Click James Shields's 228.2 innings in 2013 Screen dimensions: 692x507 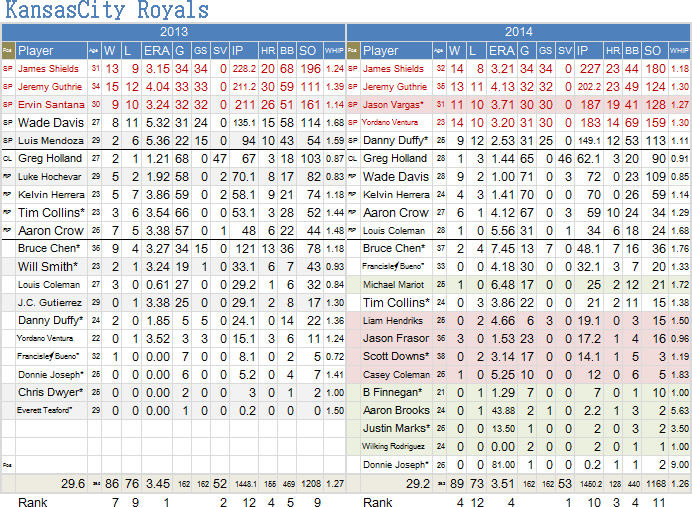244,69
